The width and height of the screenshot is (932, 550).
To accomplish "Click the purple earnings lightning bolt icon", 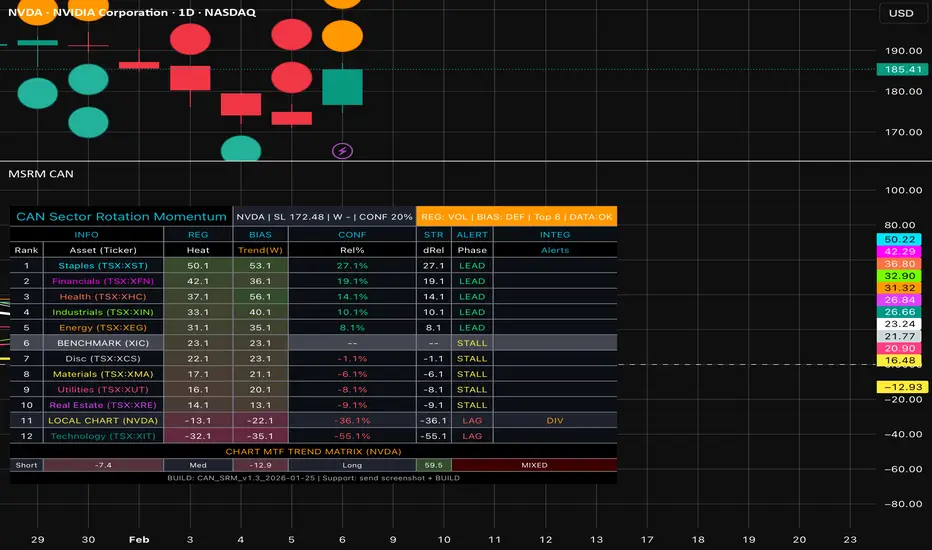I will [343, 151].
